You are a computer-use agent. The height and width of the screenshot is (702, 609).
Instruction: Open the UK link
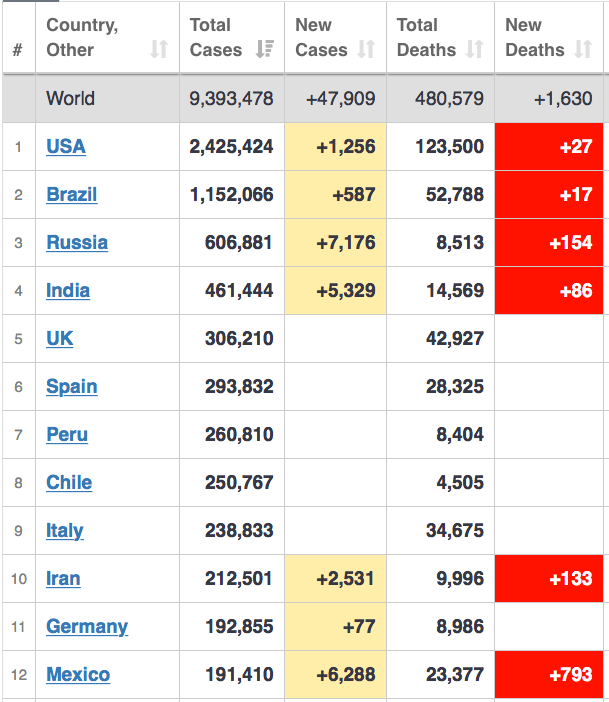click(x=60, y=339)
